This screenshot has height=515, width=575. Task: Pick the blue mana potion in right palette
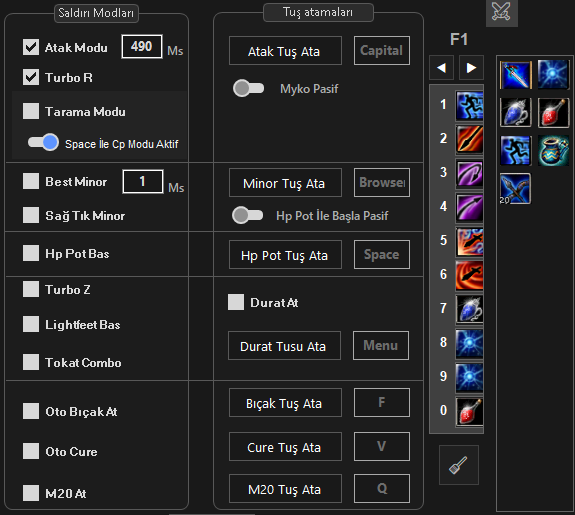[516, 113]
